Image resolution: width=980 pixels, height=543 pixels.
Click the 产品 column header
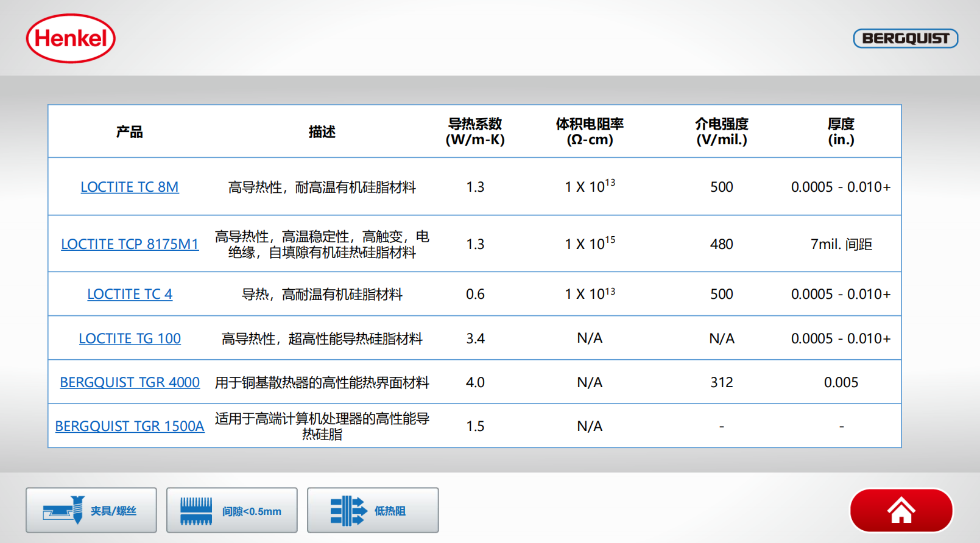point(130,132)
